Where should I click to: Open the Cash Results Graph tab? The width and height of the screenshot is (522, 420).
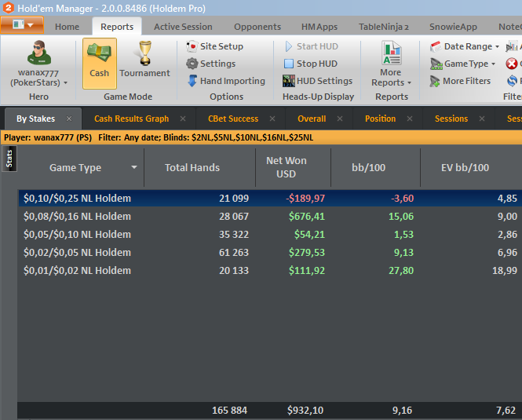pyautogui.click(x=132, y=119)
